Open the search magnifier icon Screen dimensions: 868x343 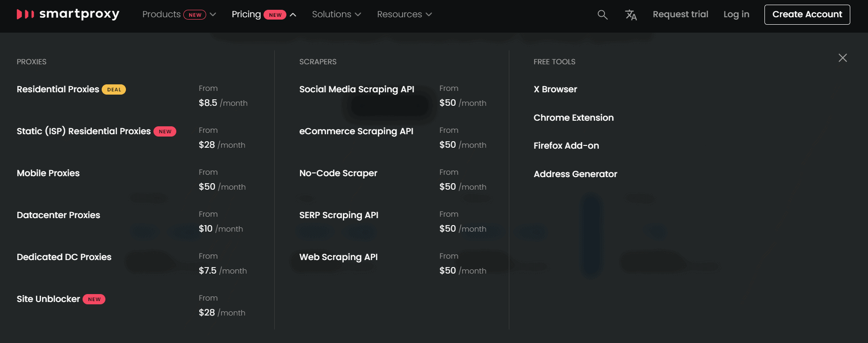tap(603, 15)
